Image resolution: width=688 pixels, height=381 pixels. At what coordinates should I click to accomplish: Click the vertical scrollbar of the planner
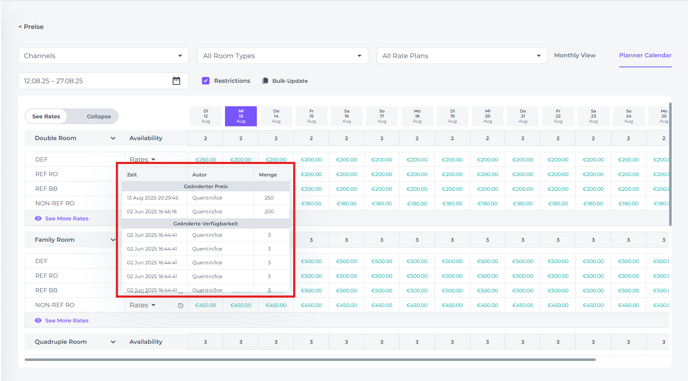click(x=670, y=163)
